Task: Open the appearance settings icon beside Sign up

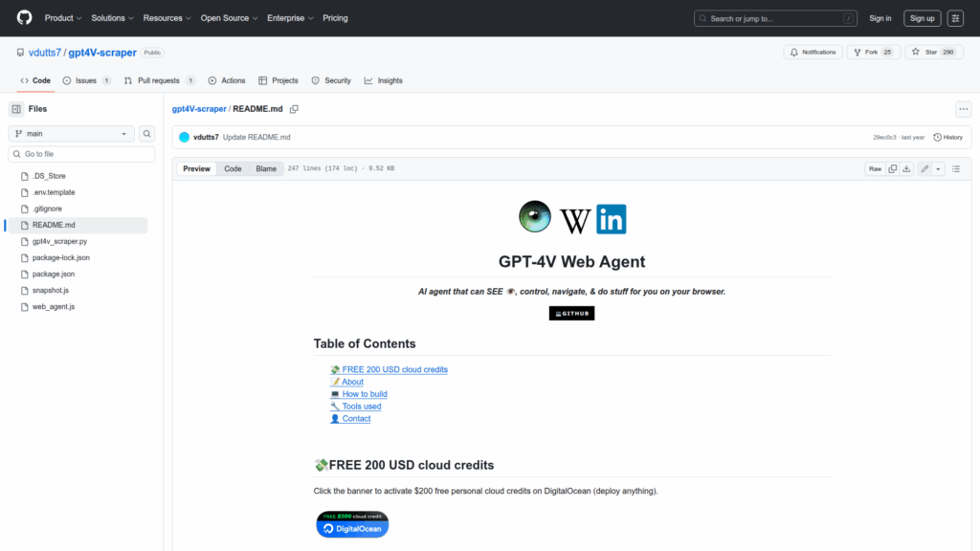Action: pyautogui.click(x=955, y=18)
